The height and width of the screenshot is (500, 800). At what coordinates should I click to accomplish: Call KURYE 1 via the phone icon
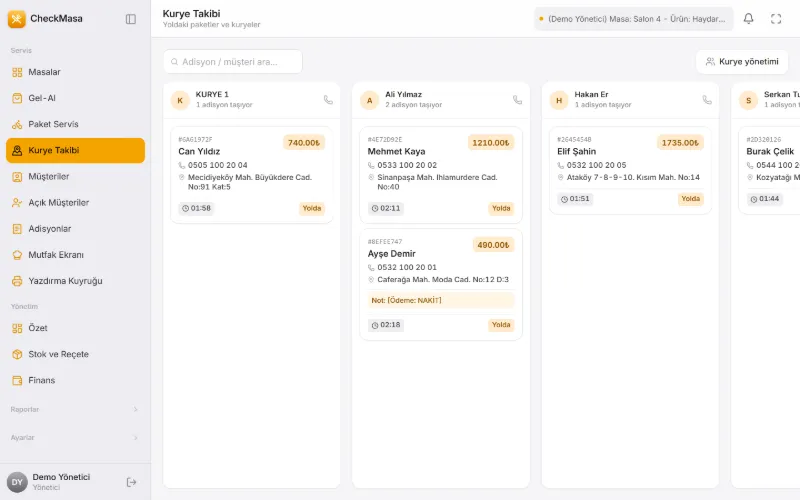click(328, 99)
